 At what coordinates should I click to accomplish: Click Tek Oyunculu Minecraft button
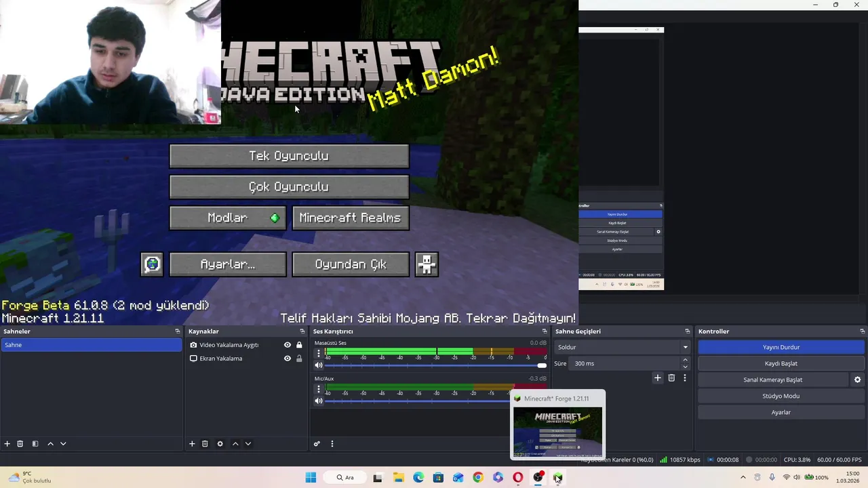289,156
